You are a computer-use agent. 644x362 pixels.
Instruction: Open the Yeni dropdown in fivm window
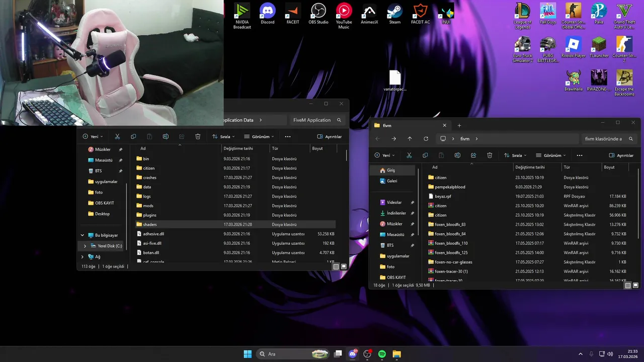(x=384, y=155)
